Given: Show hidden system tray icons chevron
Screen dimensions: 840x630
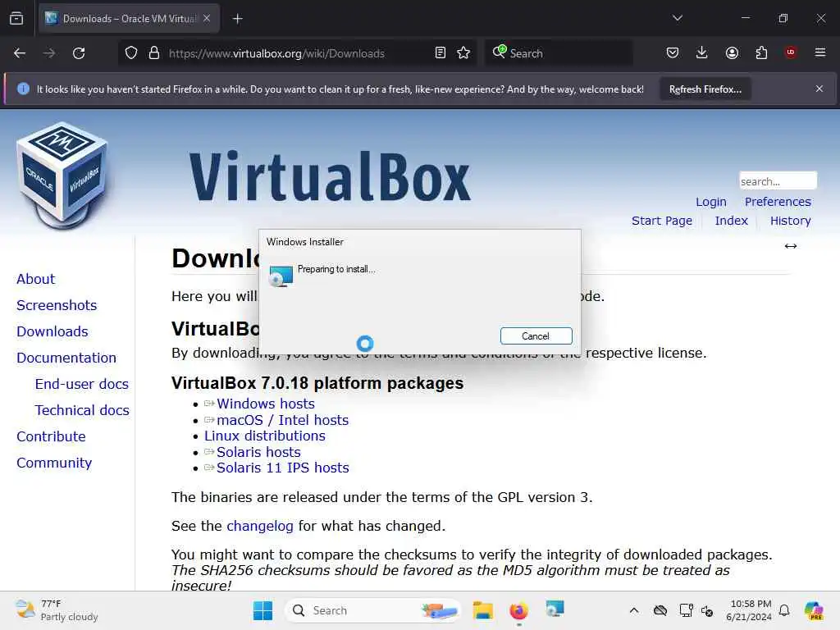Looking at the screenshot, I should click(634, 610).
